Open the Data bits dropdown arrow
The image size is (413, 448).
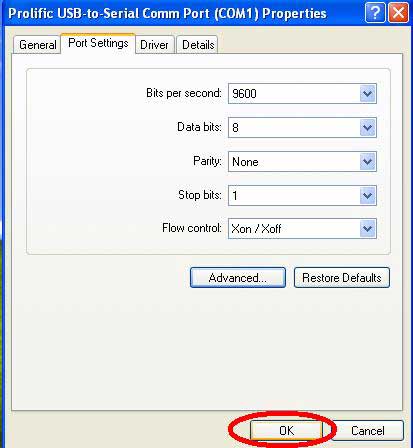[368, 127]
